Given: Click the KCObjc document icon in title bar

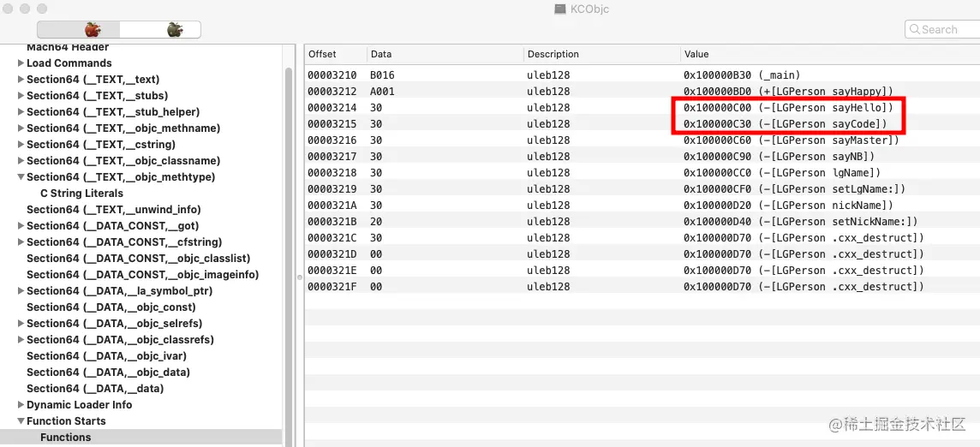Looking at the screenshot, I should [560, 9].
